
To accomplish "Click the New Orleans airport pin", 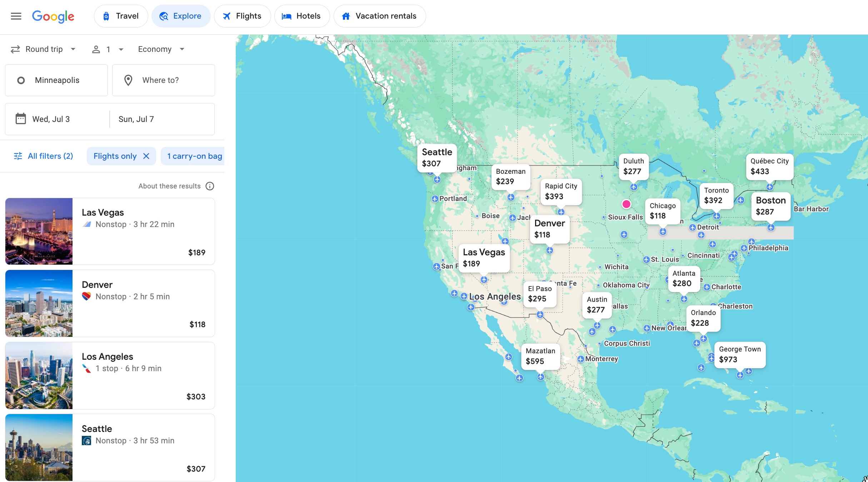I will tap(647, 328).
